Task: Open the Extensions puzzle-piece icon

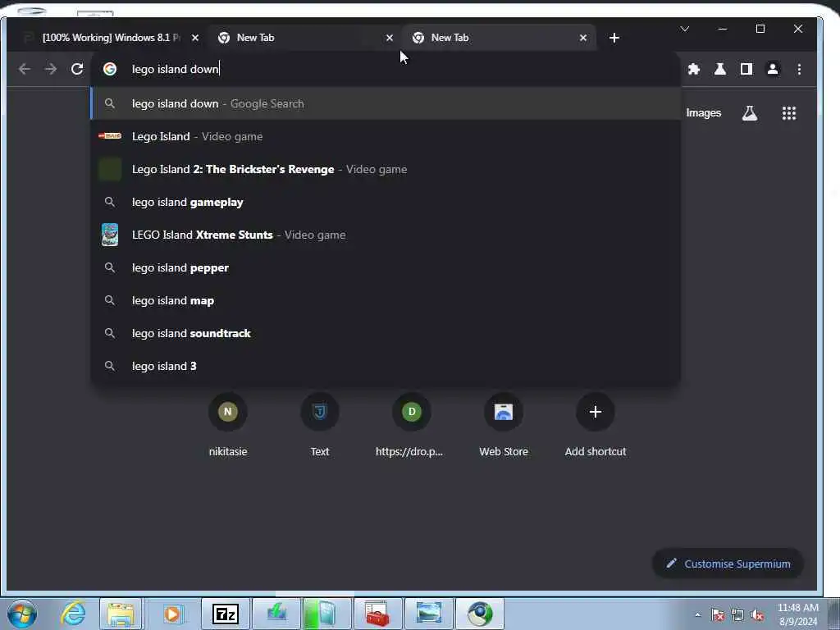Action: pyautogui.click(x=694, y=69)
